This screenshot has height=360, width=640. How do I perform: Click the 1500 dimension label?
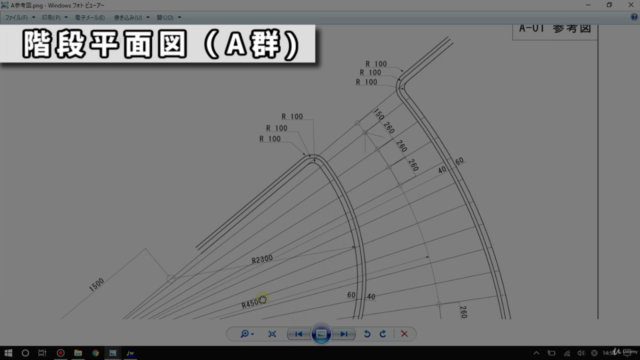coord(97,284)
